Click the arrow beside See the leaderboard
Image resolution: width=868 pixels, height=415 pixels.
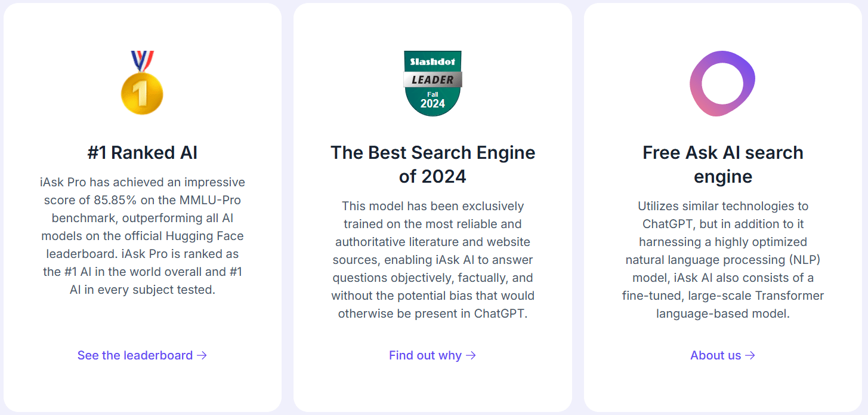(x=202, y=355)
